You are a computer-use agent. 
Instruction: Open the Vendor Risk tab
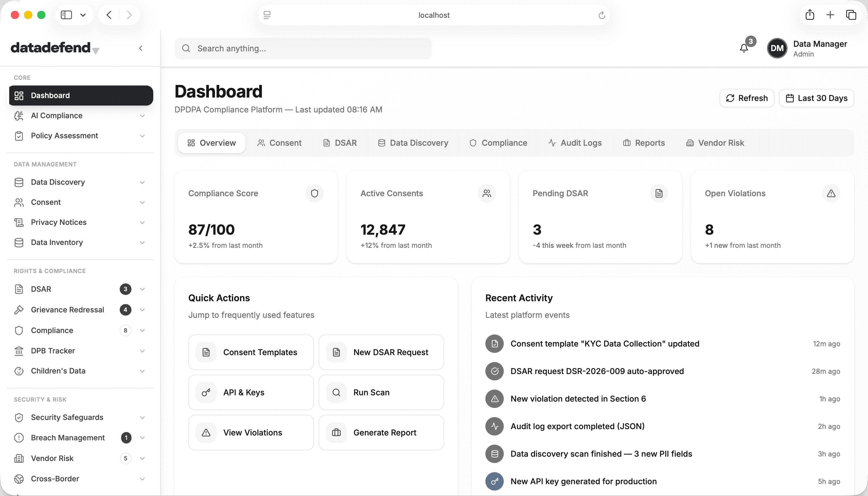point(715,143)
